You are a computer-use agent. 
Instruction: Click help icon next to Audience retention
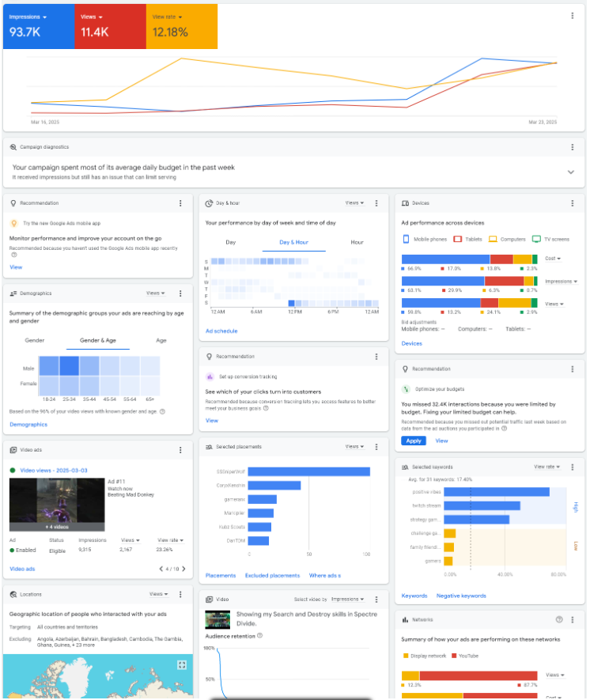pyautogui.click(x=259, y=635)
